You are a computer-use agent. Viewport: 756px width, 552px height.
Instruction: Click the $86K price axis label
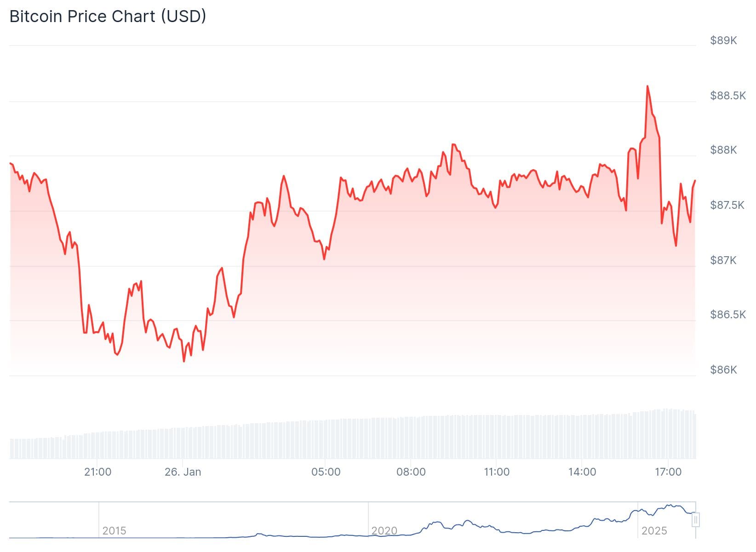point(723,370)
